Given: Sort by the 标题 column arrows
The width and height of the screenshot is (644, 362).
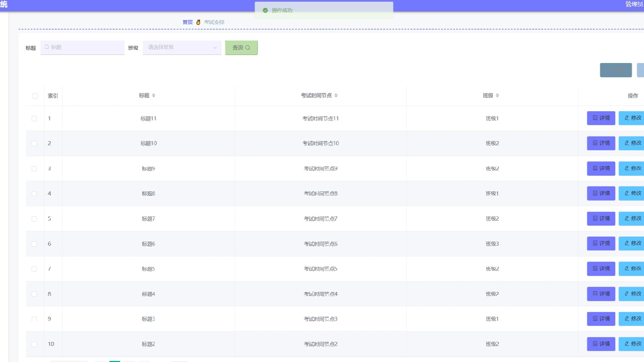Looking at the screenshot, I should 154,96.
